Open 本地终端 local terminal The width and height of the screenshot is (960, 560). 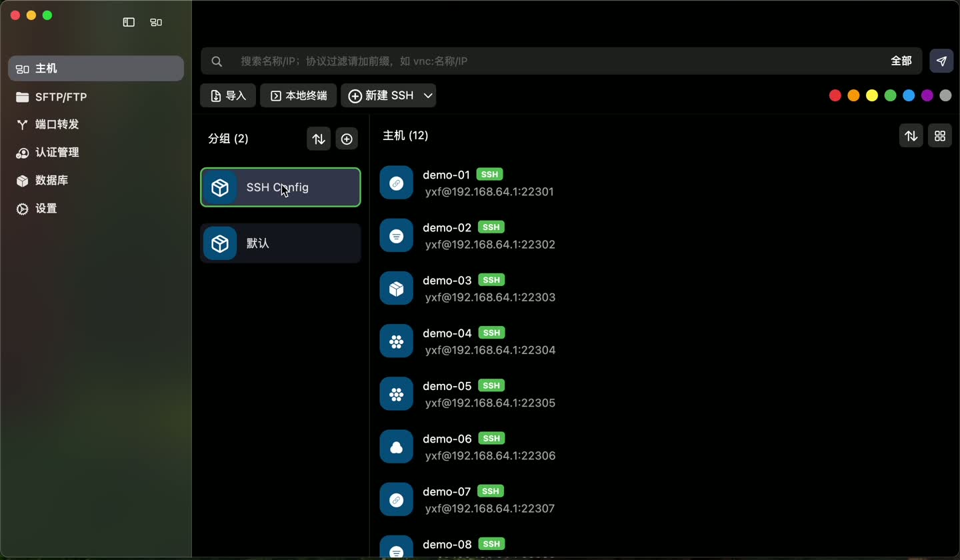point(298,95)
